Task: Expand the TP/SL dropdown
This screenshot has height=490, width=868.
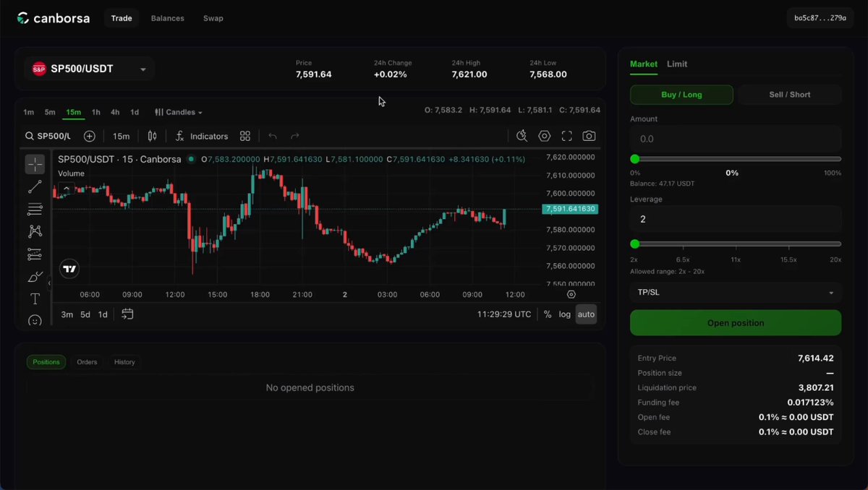Action: (x=736, y=293)
